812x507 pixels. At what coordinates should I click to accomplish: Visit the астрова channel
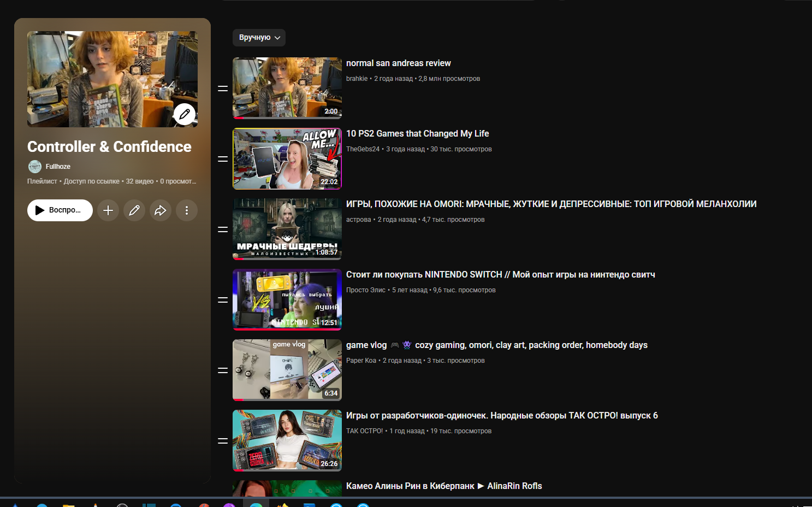pyautogui.click(x=359, y=220)
